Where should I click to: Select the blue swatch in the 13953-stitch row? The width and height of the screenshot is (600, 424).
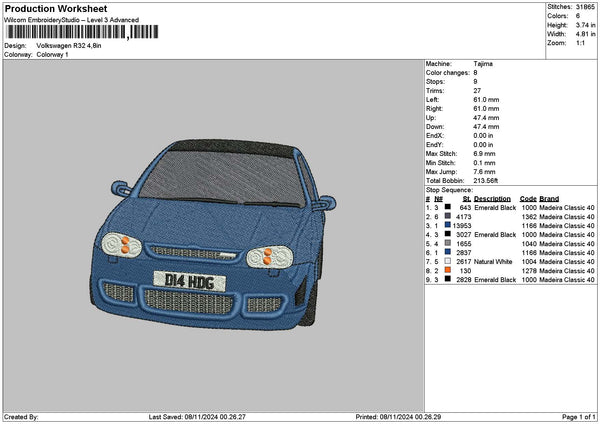pos(447,225)
